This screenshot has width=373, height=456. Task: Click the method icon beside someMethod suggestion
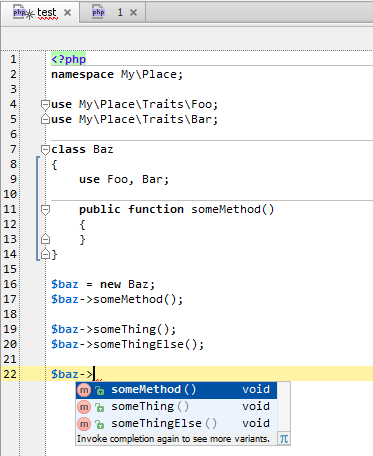tap(84, 390)
